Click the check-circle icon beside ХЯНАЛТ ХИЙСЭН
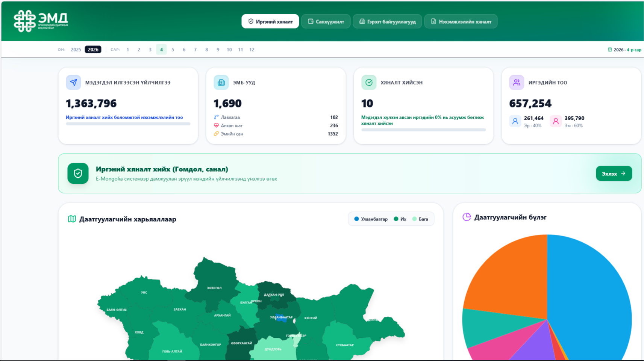 point(369,82)
